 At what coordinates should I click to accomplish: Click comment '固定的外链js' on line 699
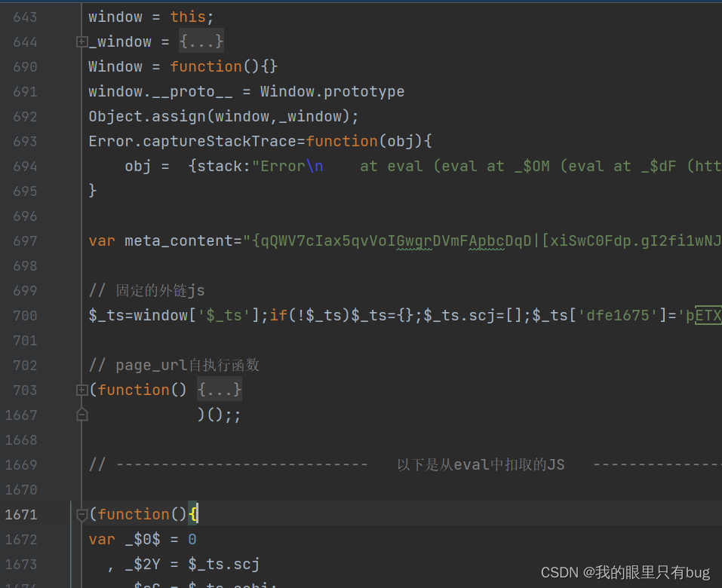click(x=160, y=291)
